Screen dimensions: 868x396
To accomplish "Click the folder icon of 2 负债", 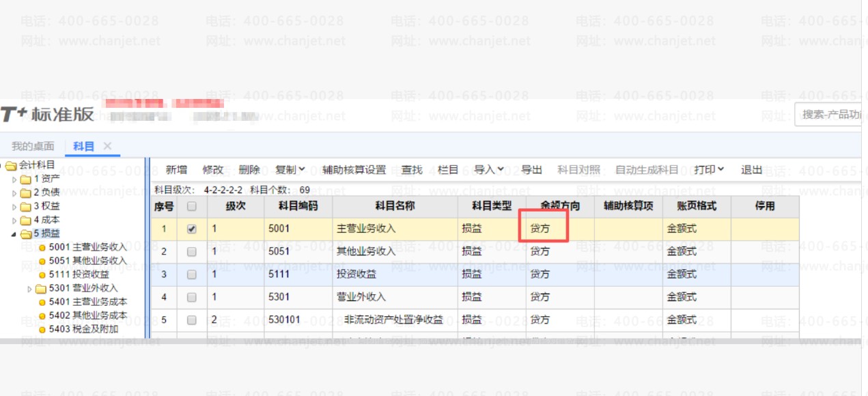I will click(x=25, y=193).
